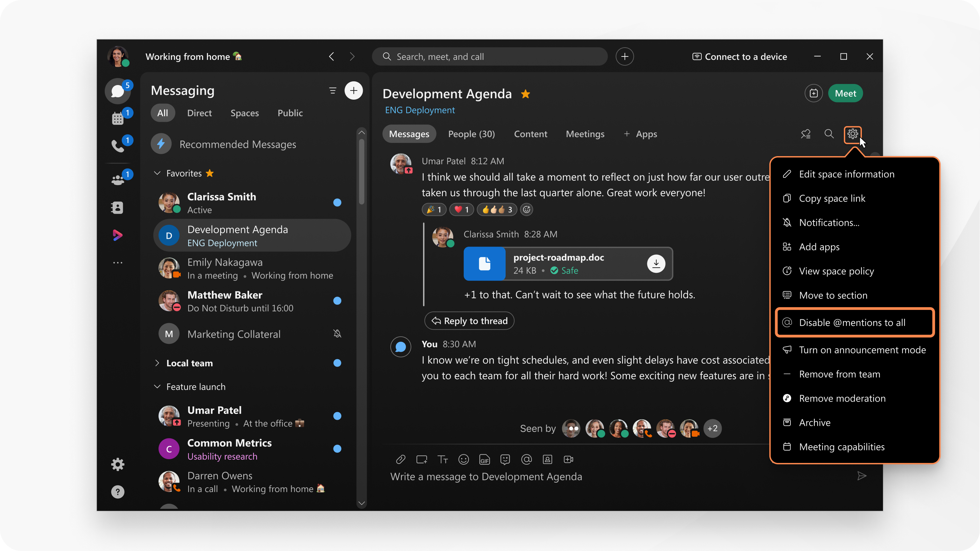980x551 pixels.
Task: Click the GIF icon in message toolbar
Action: point(485,459)
